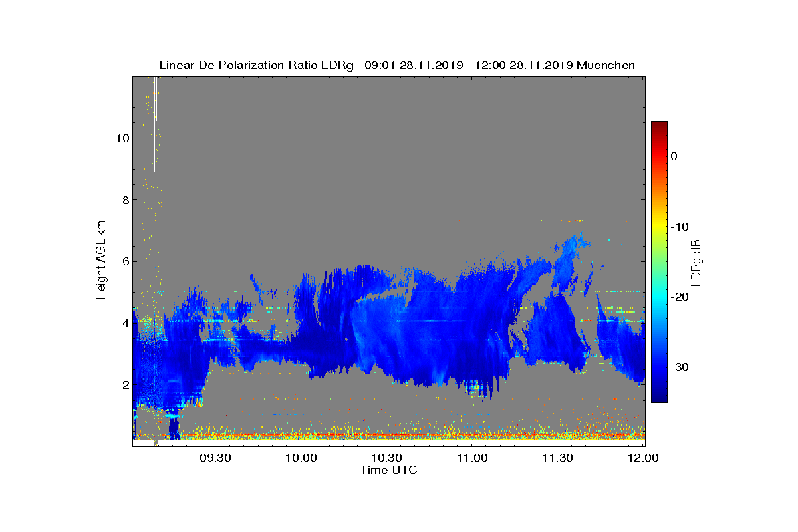
Task: Click the 6 km height tick label
Action: click(x=125, y=261)
